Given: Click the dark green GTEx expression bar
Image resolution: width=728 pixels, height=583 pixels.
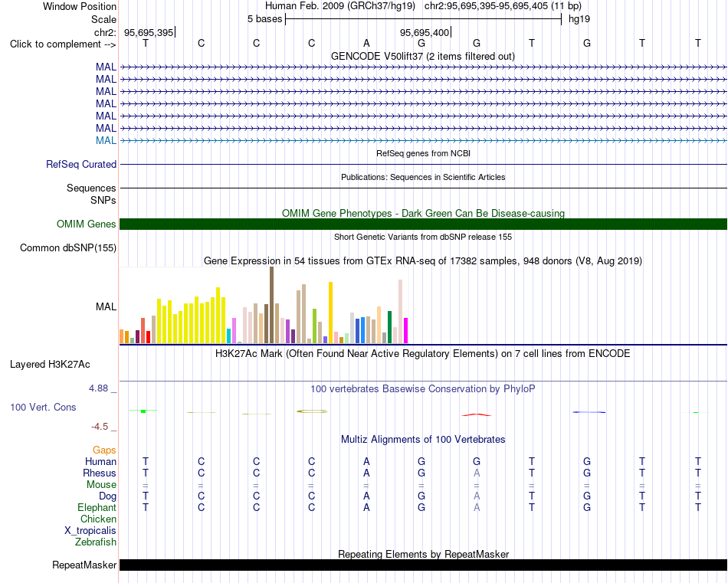Looking at the screenshot, I should pyautogui.click(x=389, y=327).
